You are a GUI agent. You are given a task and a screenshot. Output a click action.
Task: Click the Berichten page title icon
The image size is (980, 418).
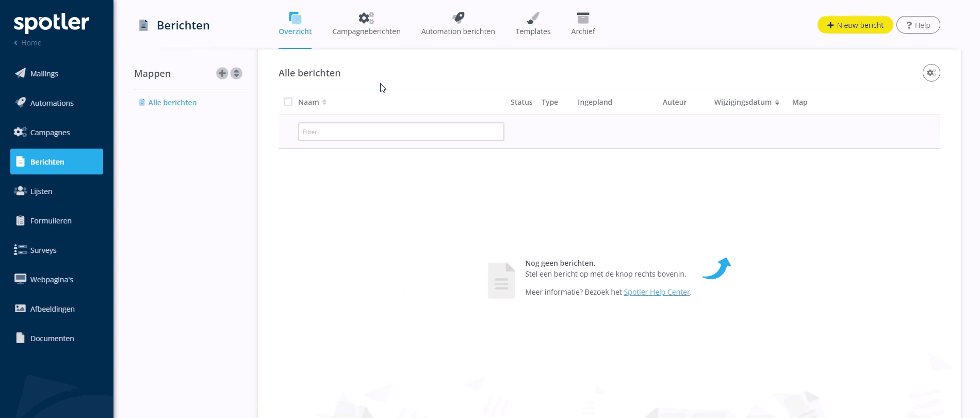tap(144, 25)
